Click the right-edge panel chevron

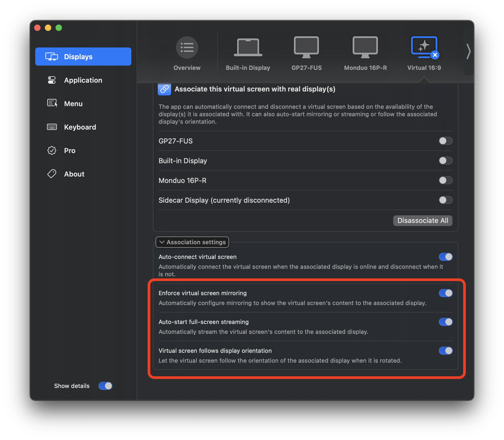pyautogui.click(x=469, y=51)
